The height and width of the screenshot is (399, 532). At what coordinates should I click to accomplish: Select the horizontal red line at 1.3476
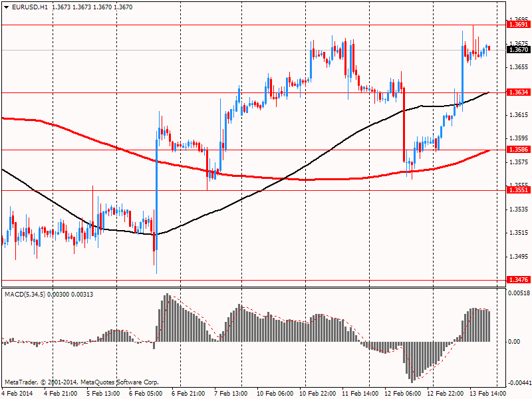coord(254,280)
